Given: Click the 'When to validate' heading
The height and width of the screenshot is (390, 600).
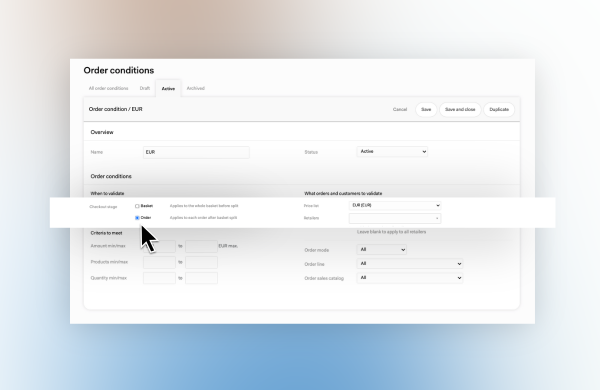Looking at the screenshot, I should (107, 194).
